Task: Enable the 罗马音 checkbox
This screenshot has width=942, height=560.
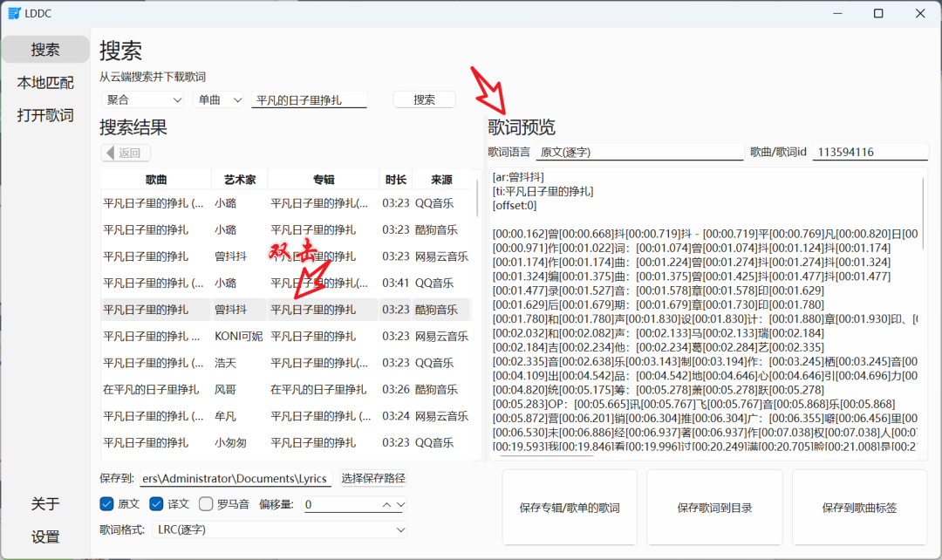Action: [x=206, y=504]
